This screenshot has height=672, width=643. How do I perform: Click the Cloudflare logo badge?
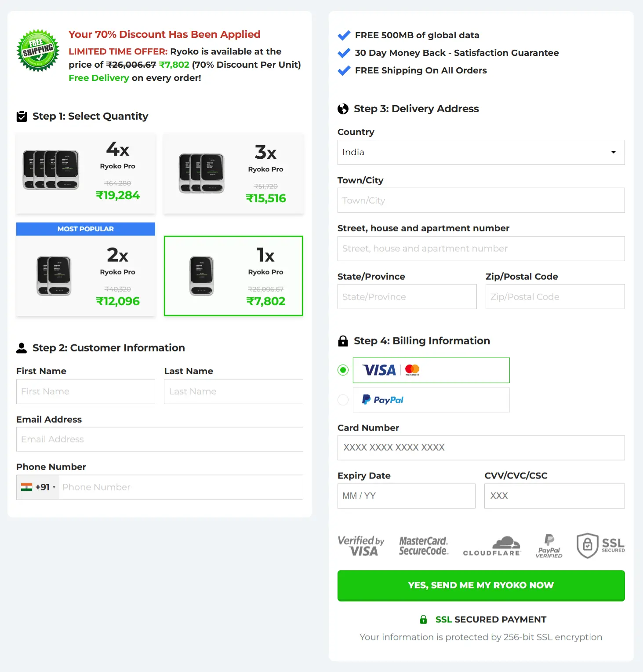(492, 546)
